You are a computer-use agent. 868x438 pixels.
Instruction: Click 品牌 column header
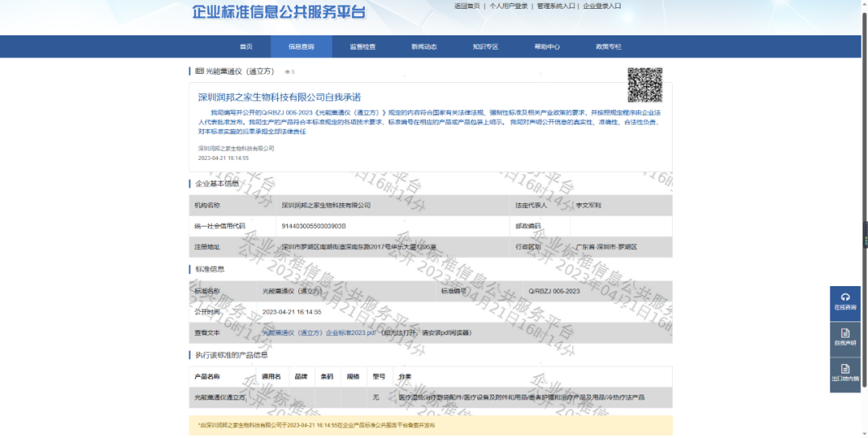pyautogui.click(x=301, y=377)
